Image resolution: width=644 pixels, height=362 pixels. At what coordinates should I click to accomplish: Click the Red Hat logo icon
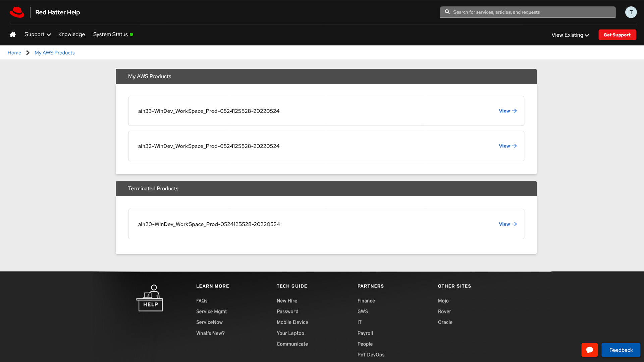pyautogui.click(x=17, y=12)
